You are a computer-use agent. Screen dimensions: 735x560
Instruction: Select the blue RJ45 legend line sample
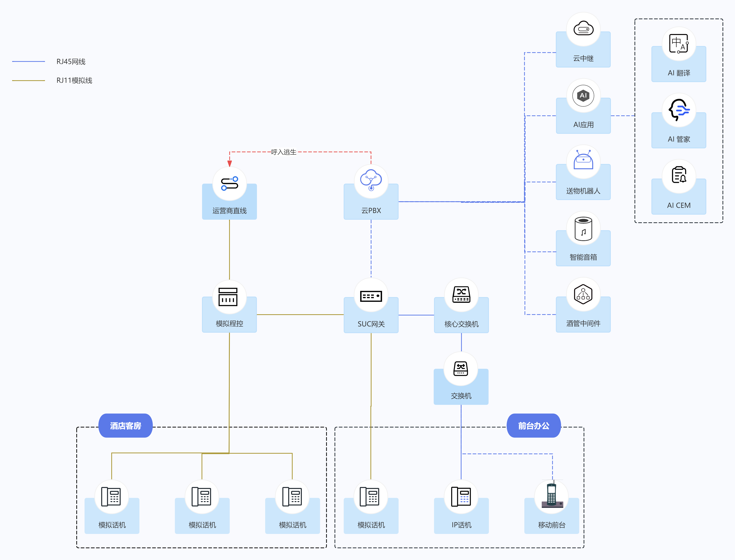[29, 61]
